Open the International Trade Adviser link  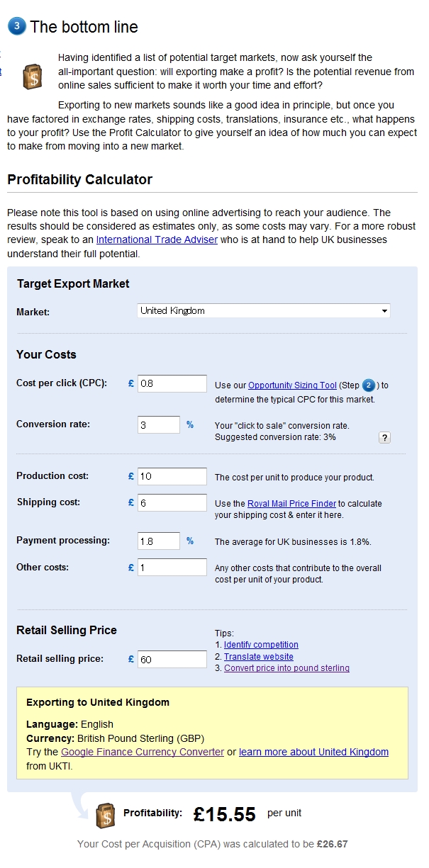click(157, 239)
